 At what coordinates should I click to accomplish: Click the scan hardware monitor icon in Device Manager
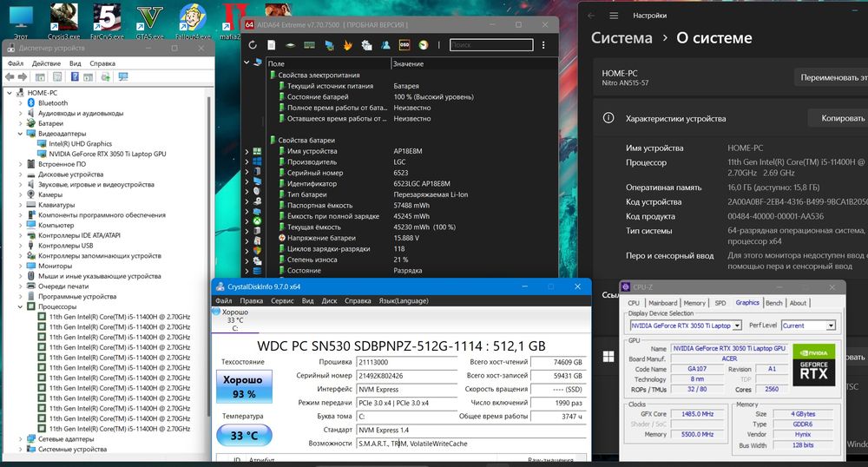[x=123, y=77]
